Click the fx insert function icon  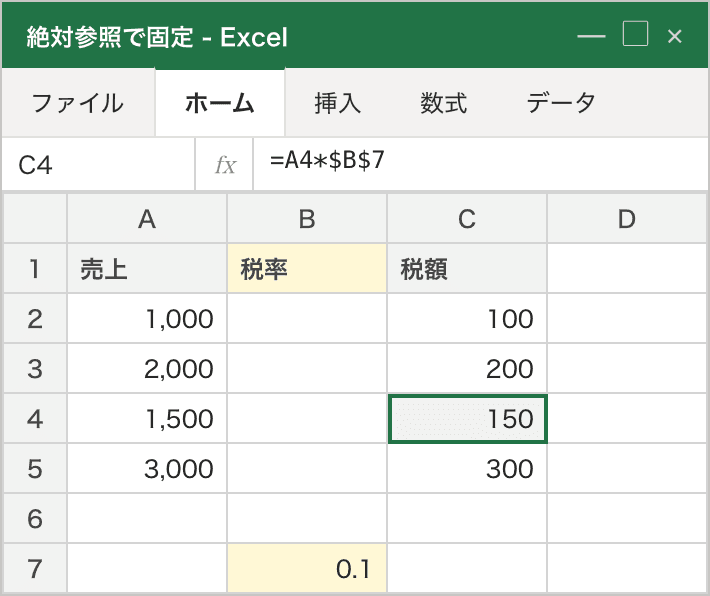pos(225,164)
